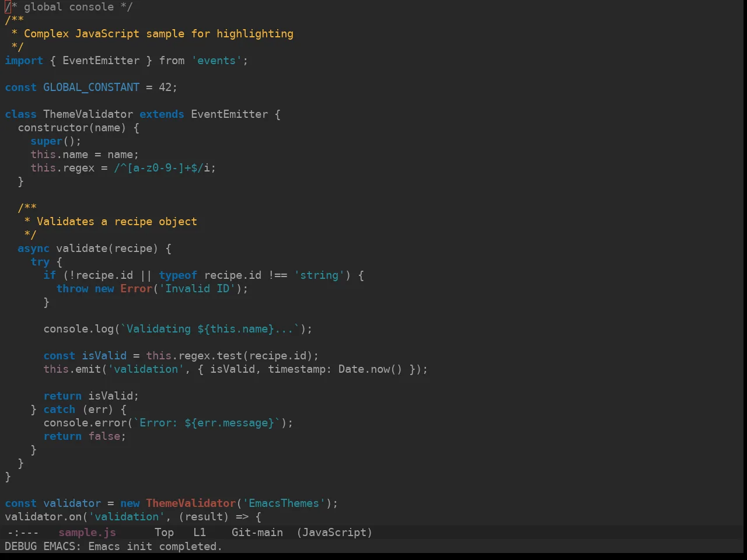Click the 'Invalid ID' string
The width and height of the screenshot is (747, 560).
[197, 289]
